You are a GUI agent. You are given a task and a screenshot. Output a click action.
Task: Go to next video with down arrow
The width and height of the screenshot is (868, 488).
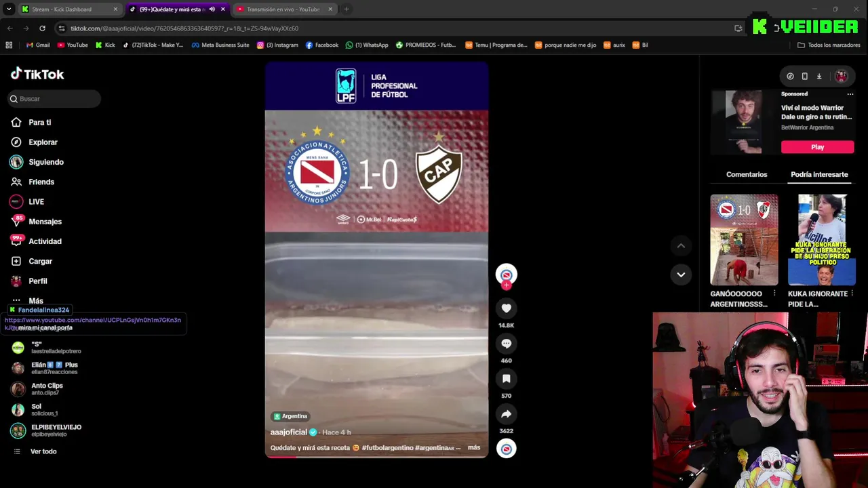coord(681,274)
